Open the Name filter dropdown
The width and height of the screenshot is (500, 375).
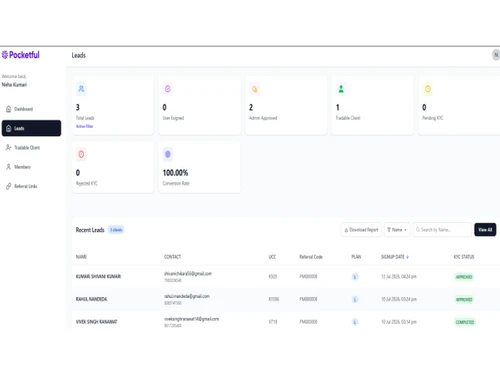(397, 230)
